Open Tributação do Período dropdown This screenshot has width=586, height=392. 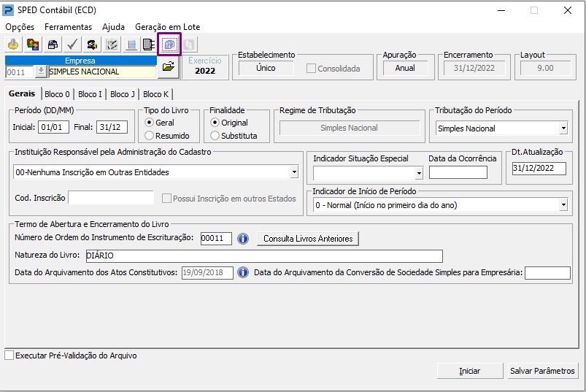563,128
